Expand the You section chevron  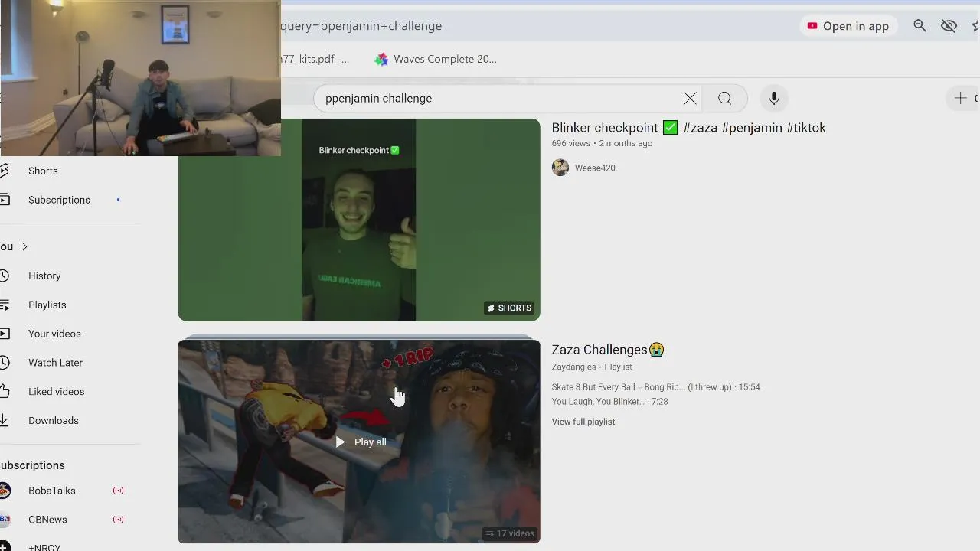24,246
